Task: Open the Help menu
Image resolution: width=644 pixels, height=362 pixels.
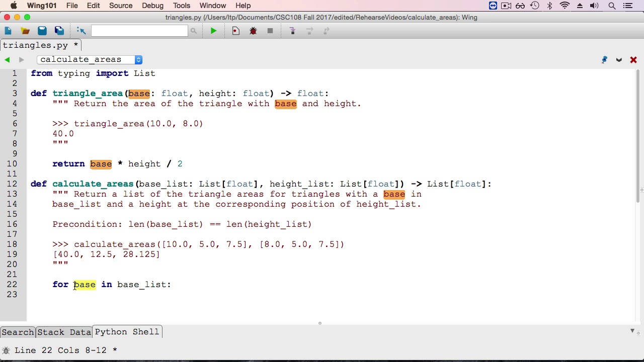Action: point(243,6)
